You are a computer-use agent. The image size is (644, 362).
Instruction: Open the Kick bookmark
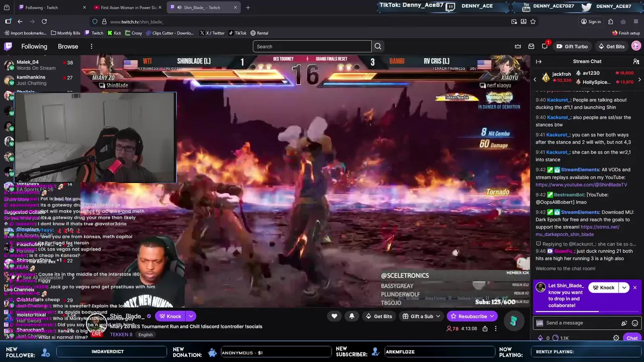(114, 33)
